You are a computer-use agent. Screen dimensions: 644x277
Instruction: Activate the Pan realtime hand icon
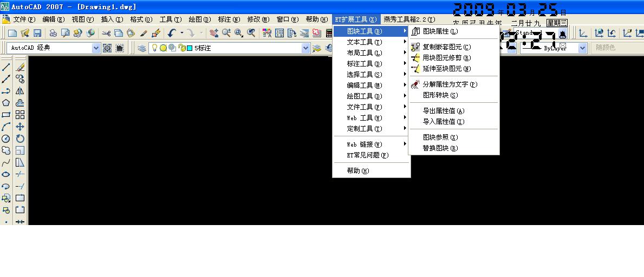tap(214, 33)
